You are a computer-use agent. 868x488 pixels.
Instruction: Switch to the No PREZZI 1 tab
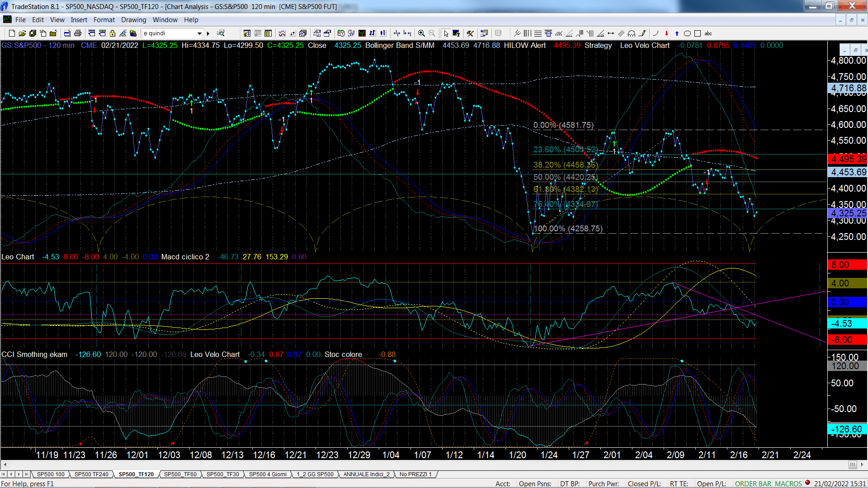pyautogui.click(x=415, y=474)
